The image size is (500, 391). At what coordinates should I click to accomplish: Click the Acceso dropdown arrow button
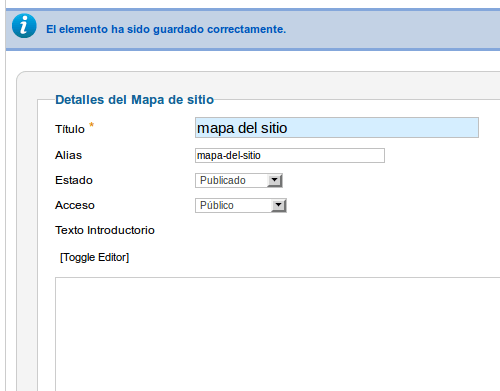pos(278,205)
